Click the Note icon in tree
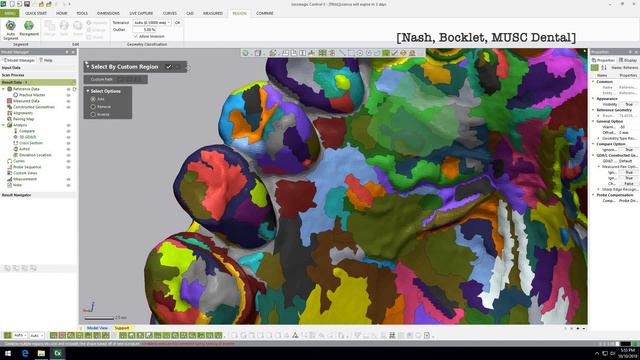The height and width of the screenshot is (360, 640). pyautogui.click(x=10, y=185)
